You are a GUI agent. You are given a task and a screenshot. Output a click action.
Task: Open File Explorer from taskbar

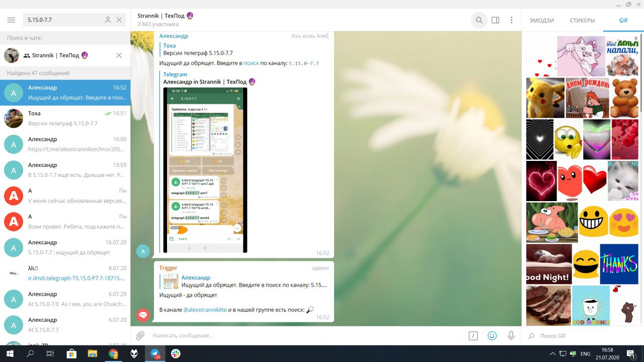pos(92,354)
